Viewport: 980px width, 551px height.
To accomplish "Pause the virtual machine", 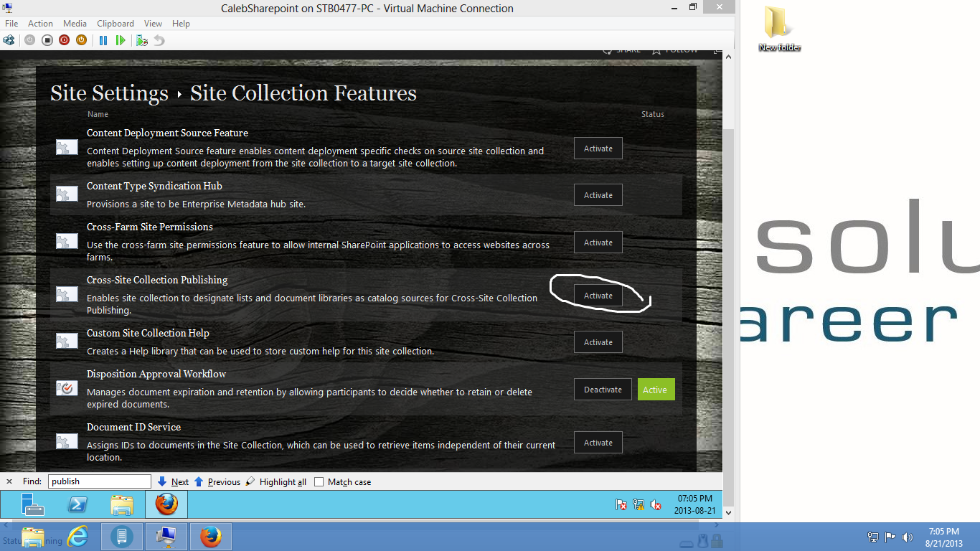I will click(x=103, y=40).
